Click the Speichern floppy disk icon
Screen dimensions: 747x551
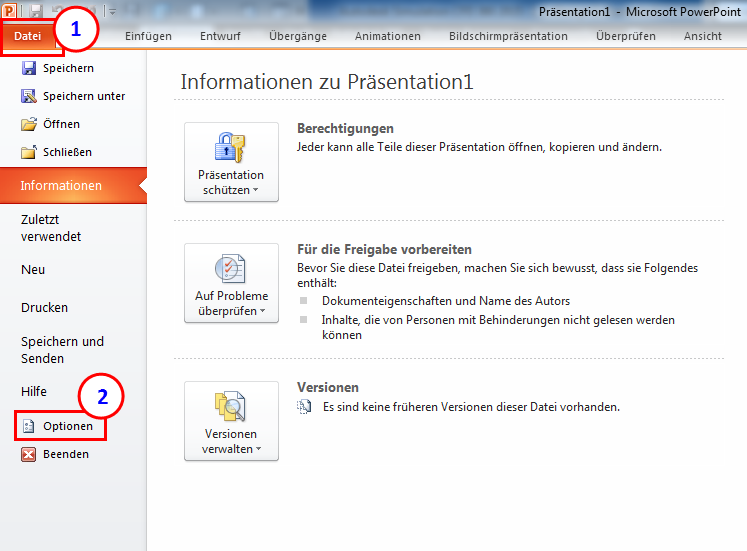tap(29, 68)
